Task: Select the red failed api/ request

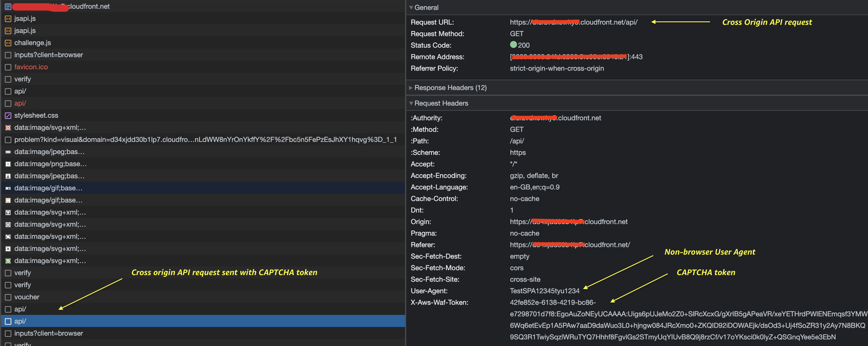Action: 20,103
